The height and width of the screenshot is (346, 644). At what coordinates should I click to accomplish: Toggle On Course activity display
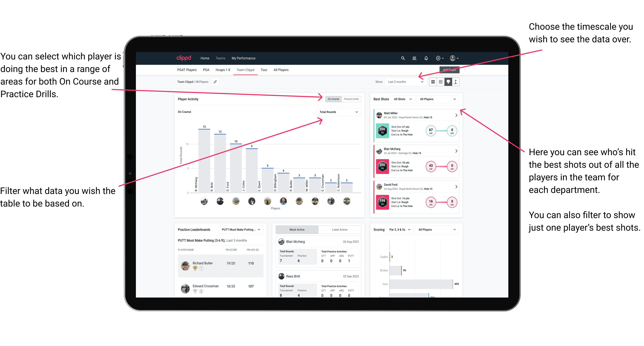(334, 99)
